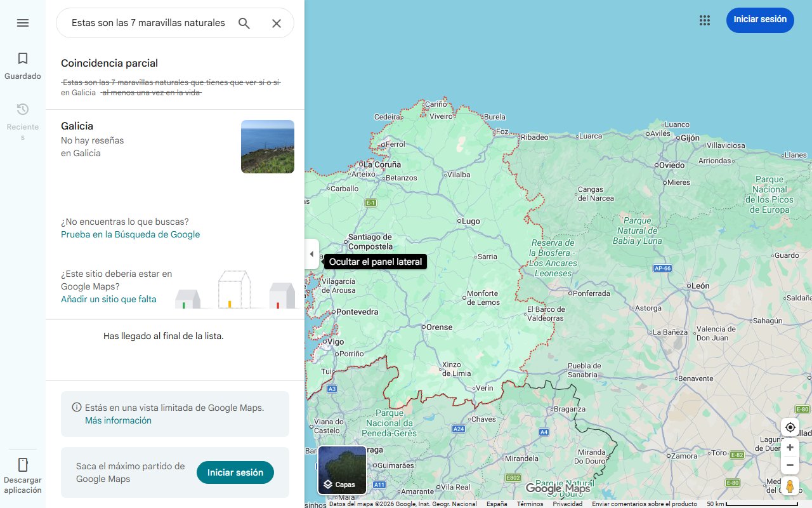
Task: Zoom out using the minus control
Action: point(790,465)
